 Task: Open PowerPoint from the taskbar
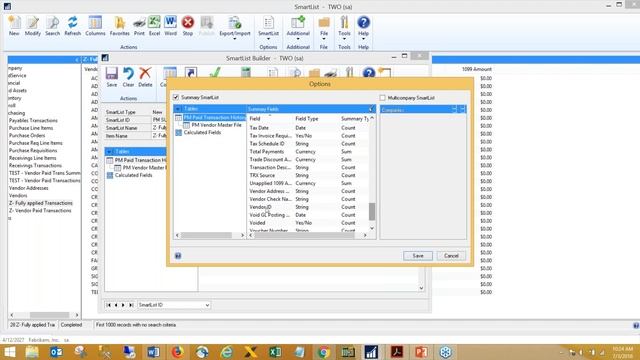pyautogui.click(x=421, y=352)
